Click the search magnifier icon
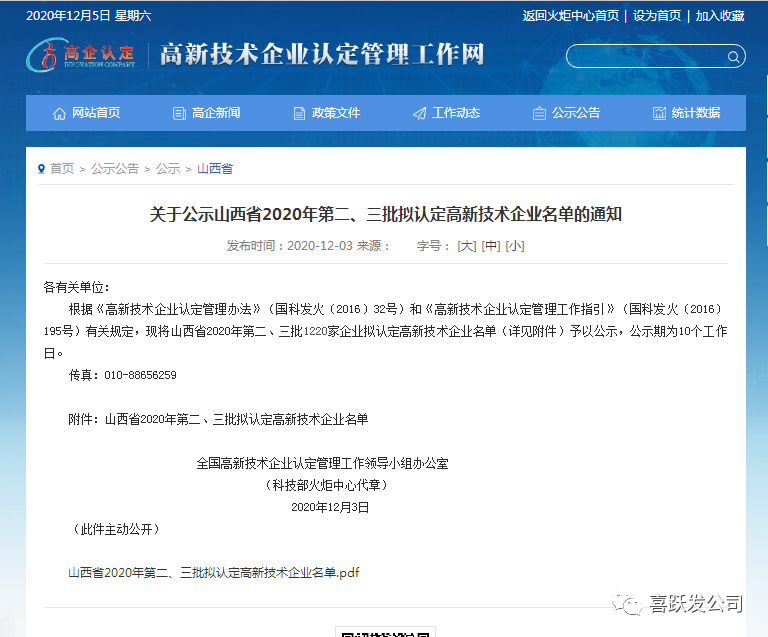This screenshot has width=768, height=637. coord(733,57)
